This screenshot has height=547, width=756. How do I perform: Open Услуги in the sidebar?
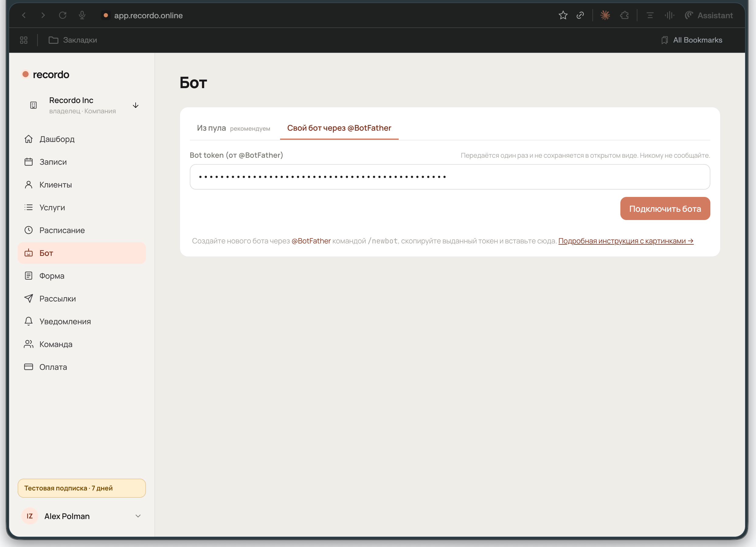(x=82, y=207)
